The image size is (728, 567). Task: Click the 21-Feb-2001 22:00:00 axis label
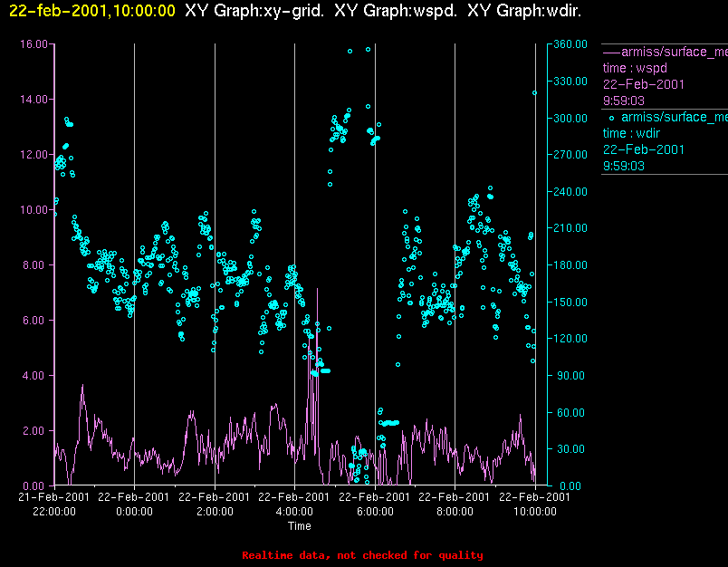click(x=53, y=505)
